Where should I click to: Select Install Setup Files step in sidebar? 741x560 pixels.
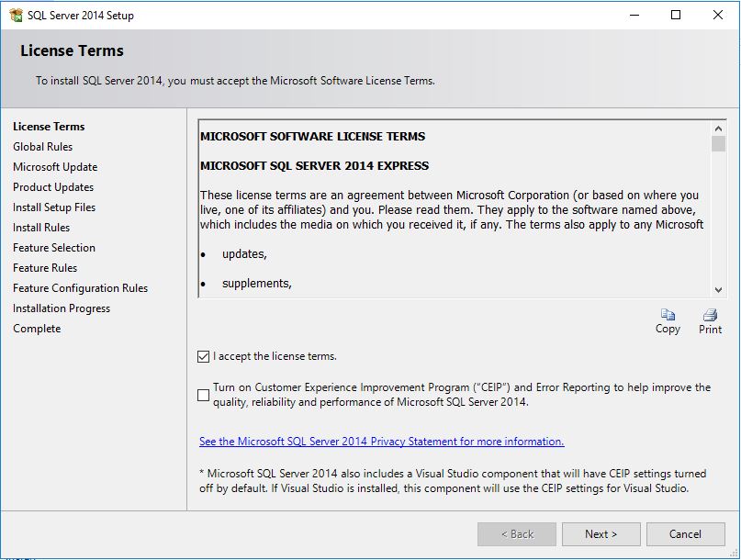point(54,207)
